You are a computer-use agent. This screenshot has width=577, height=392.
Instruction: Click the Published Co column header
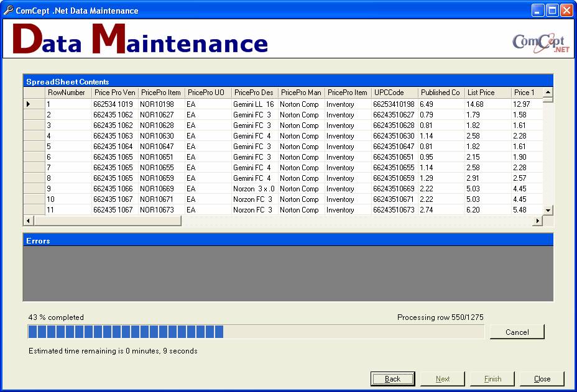pos(440,93)
